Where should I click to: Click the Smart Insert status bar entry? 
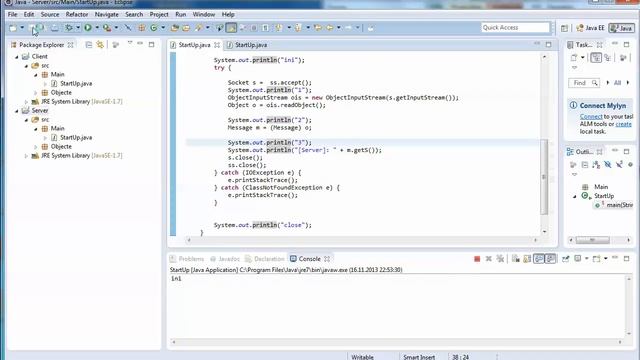(419, 357)
